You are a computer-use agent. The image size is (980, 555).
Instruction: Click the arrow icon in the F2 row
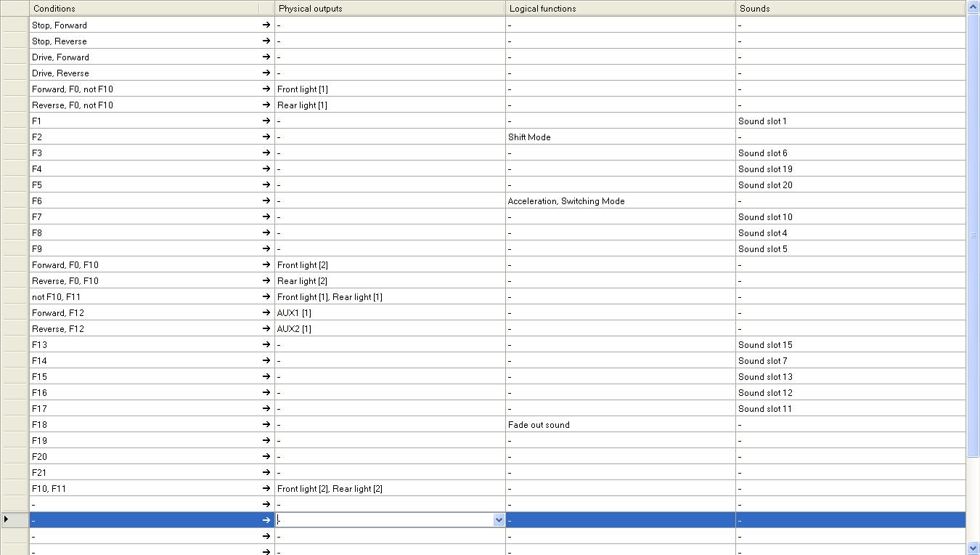coord(266,137)
